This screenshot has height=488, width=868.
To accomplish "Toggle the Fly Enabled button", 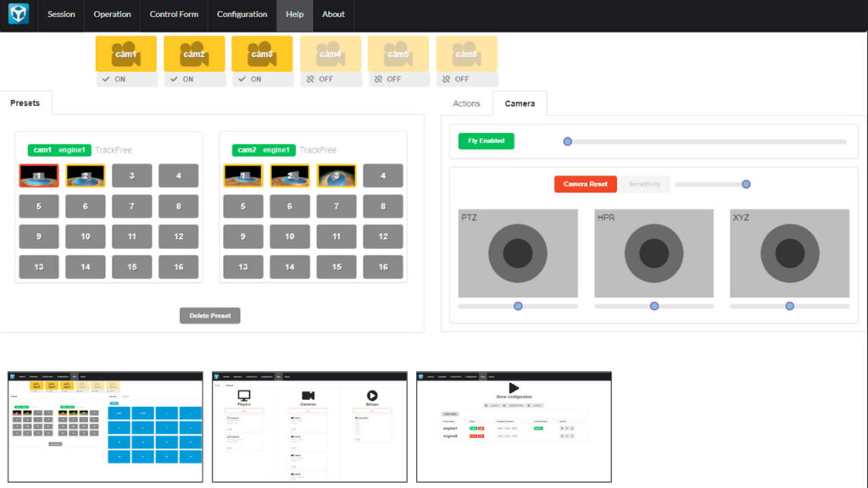I will (486, 141).
